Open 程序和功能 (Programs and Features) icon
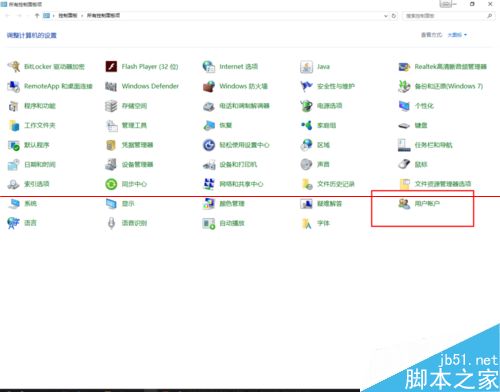Image resolution: width=500 pixels, height=392 pixels. click(x=14, y=106)
